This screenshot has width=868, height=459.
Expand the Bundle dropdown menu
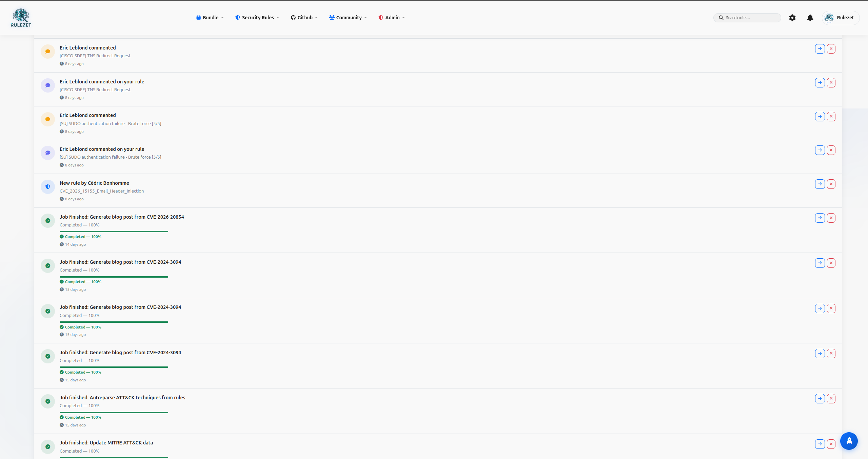[210, 18]
